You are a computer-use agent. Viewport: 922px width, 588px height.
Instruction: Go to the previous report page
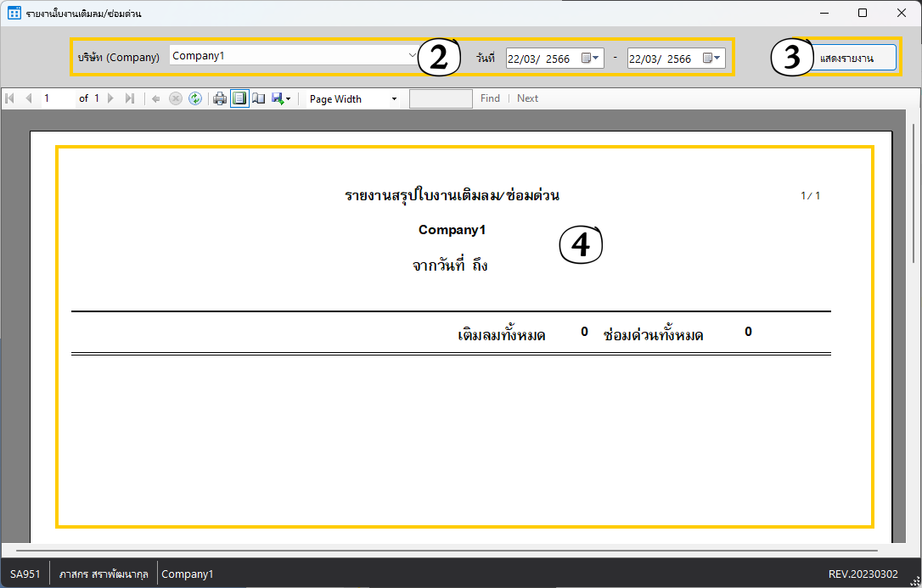(28, 98)
